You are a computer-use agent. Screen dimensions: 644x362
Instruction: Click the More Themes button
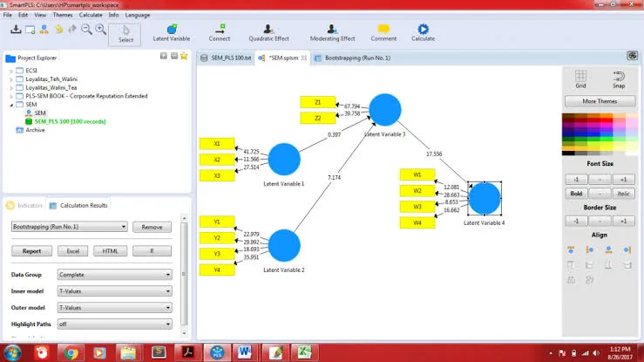[x=600, y=101]
